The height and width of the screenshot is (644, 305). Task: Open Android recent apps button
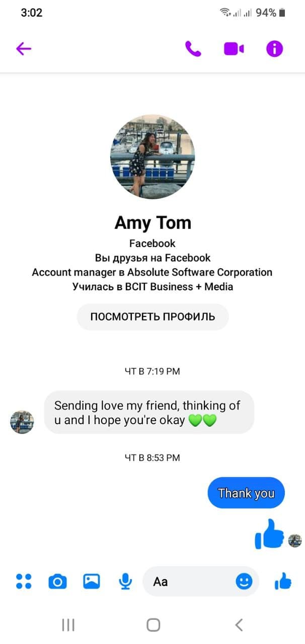pyautogui.click(x=68, y=625)
